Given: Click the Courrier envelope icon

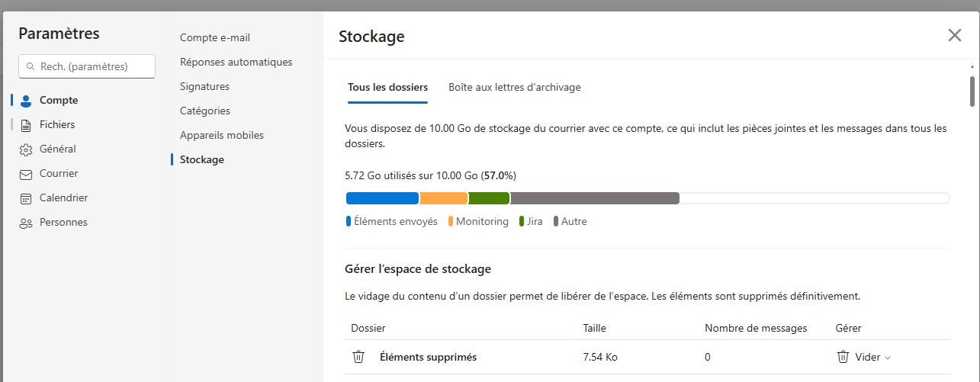Looking at the screenshot, I should pyautogui.click(x=26, y=174).
